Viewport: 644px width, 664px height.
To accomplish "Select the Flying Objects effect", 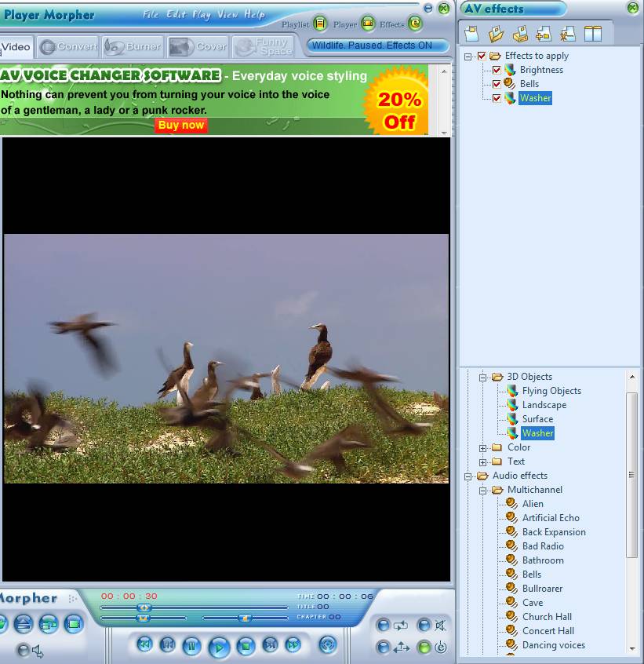I will coord(551,391).
